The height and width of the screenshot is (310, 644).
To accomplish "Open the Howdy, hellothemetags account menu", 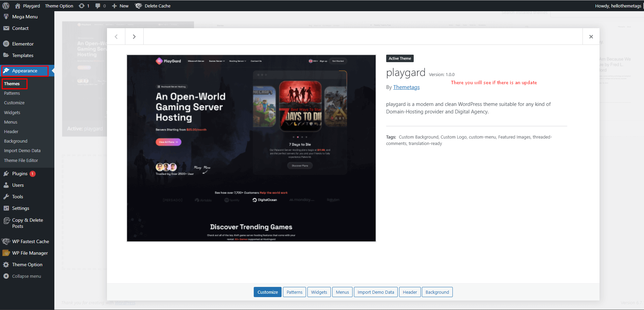I will click(618, 6).
